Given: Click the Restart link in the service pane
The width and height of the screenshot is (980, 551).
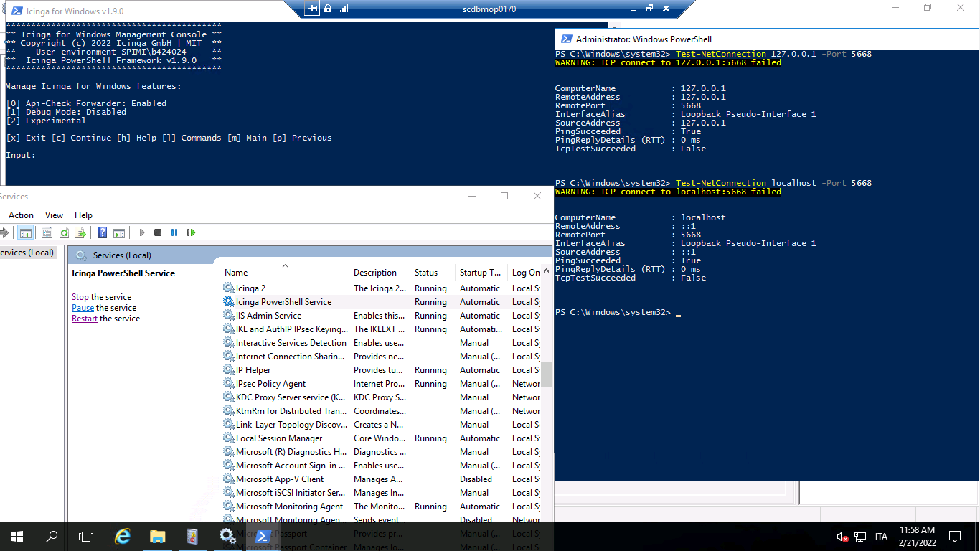Looking at the screenshot, I should [84, 318].
